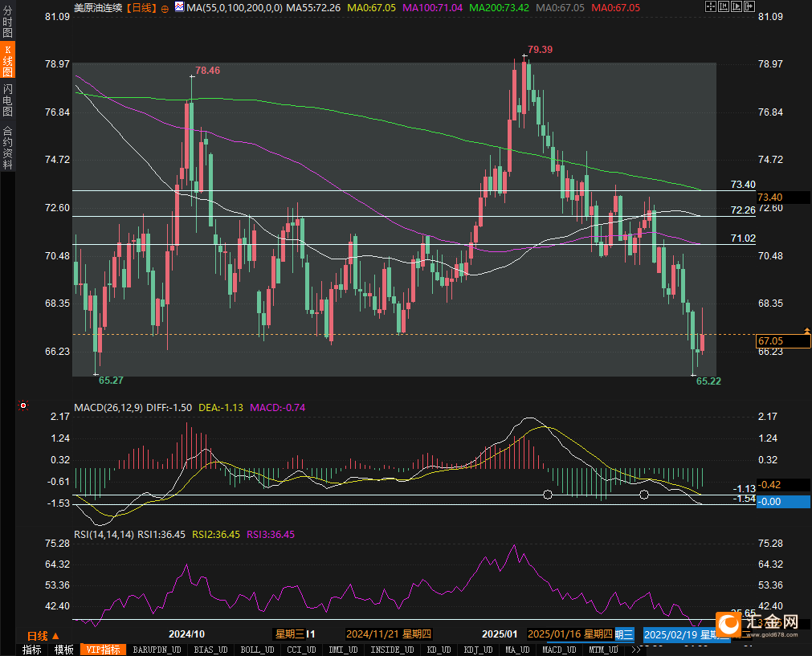Click the small orange arrow above 67.05 tag
Viewport: 812px width, 656px height.
(x=807, y=330)
